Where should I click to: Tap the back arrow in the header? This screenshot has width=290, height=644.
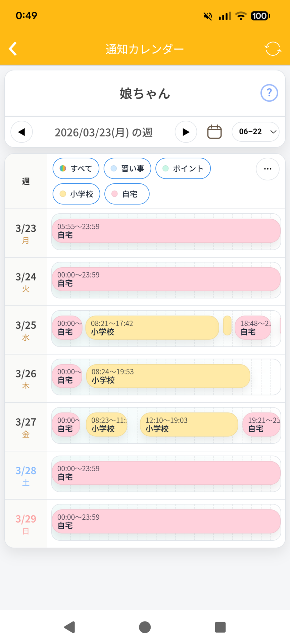pos(13,49)
